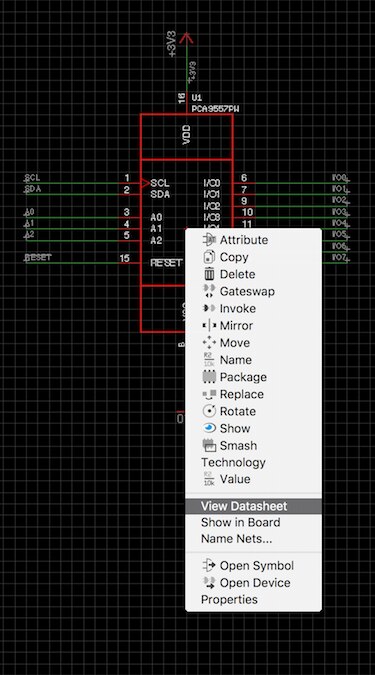
Task: Click the Value 10k icon
Action: pos(209,479)
